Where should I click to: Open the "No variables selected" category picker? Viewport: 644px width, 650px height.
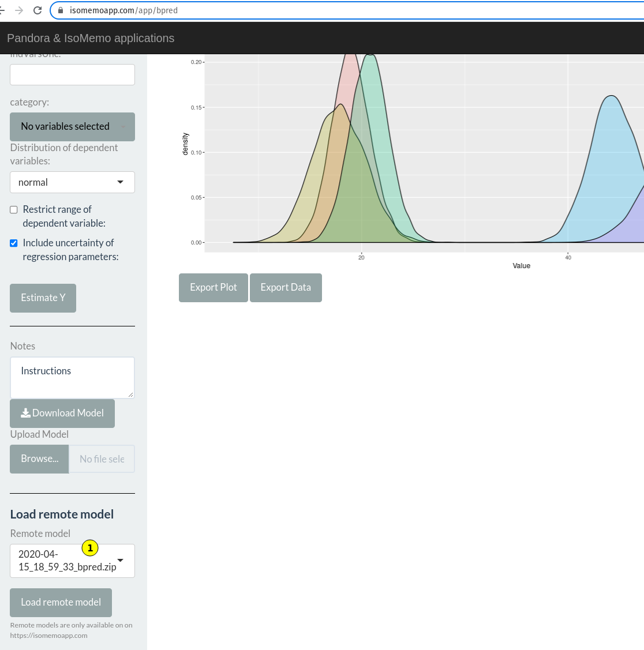point(72,126)
